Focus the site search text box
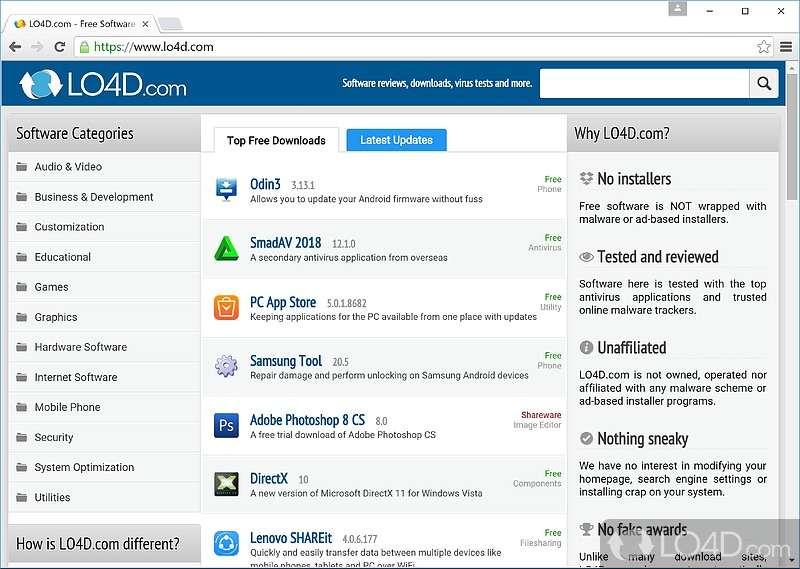Image resolution: width=800 pixels, height=569 pixels. 644,84
